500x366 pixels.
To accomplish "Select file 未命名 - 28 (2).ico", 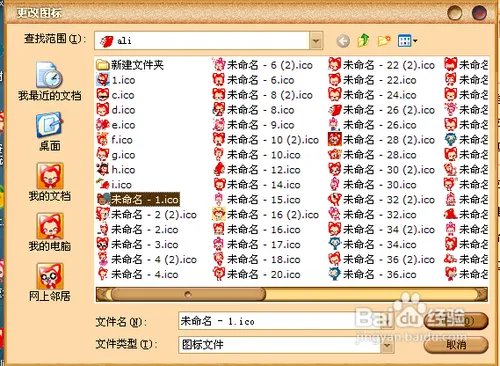I will 382,140.
